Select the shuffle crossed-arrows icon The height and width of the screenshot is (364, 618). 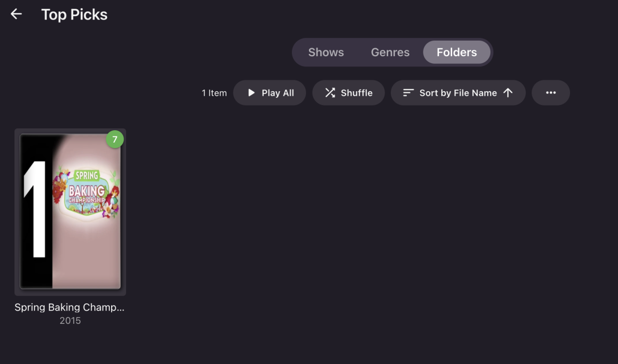click(330, 93)
